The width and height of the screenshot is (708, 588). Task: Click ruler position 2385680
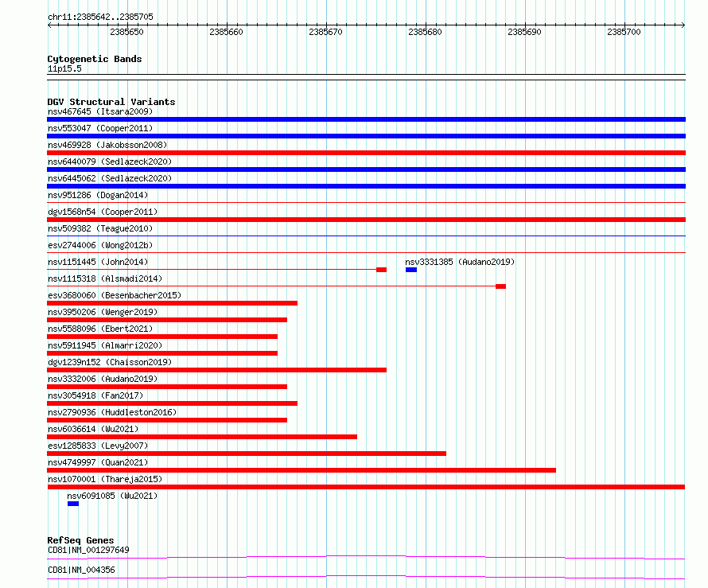coord(425,32)
